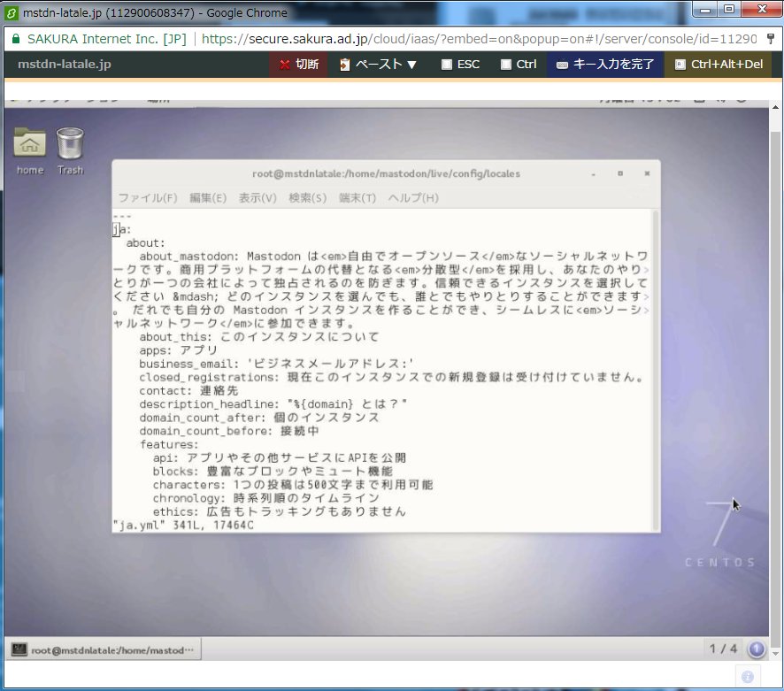Click the "characters:" line in terminal
The width and height of the screenshot is (784, 691).
click(x=293, y=485)
